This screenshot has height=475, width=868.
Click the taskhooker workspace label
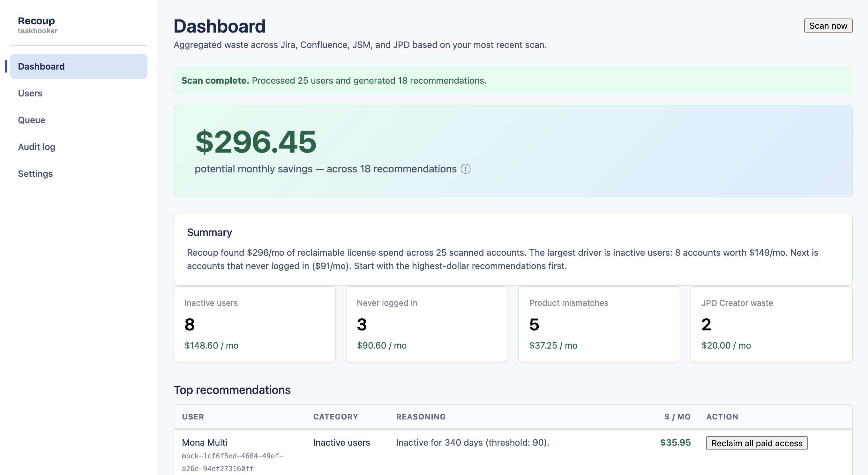coord(38,31)
